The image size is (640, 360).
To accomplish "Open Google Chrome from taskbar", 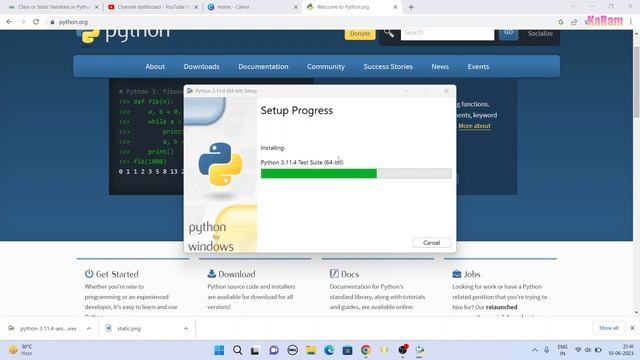I will (366, 350).
